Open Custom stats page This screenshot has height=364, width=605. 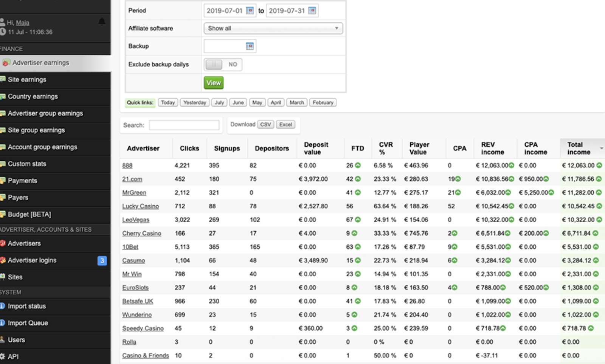point(27,164)
